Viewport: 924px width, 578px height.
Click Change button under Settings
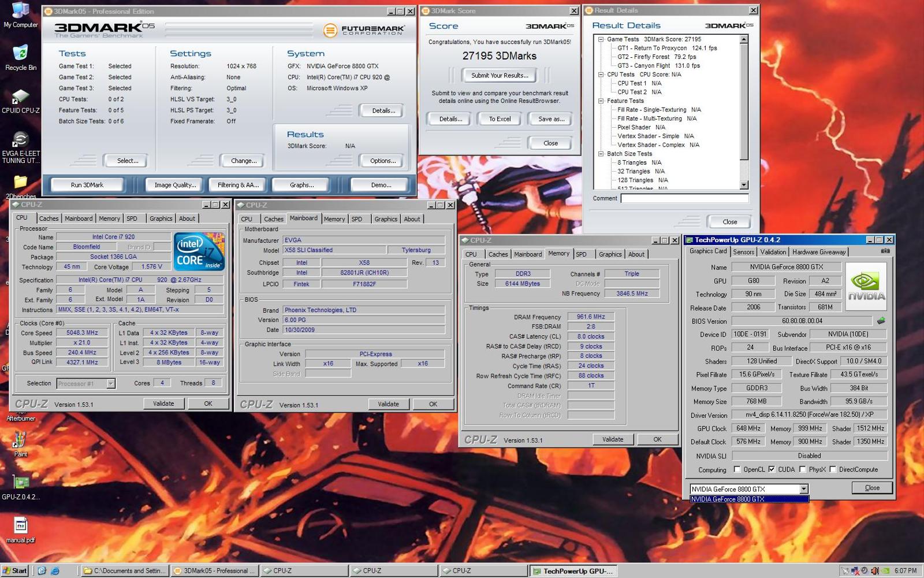tap(244, 161)
